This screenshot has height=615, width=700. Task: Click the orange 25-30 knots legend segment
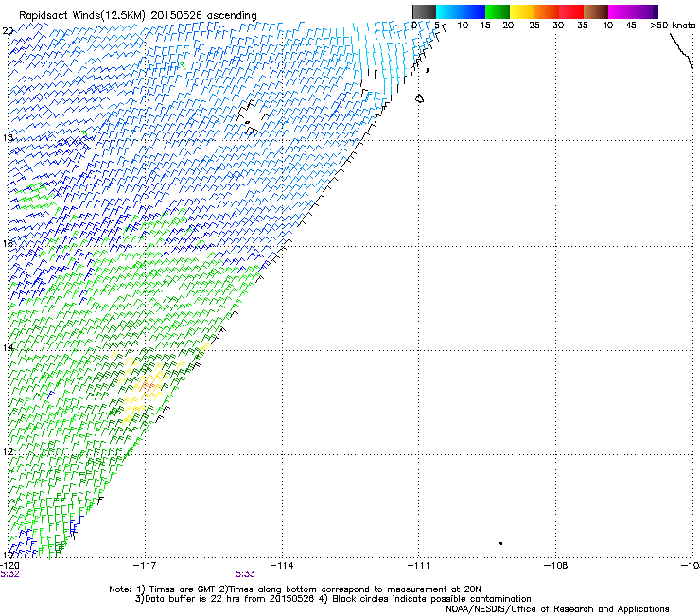pos(547,11)
